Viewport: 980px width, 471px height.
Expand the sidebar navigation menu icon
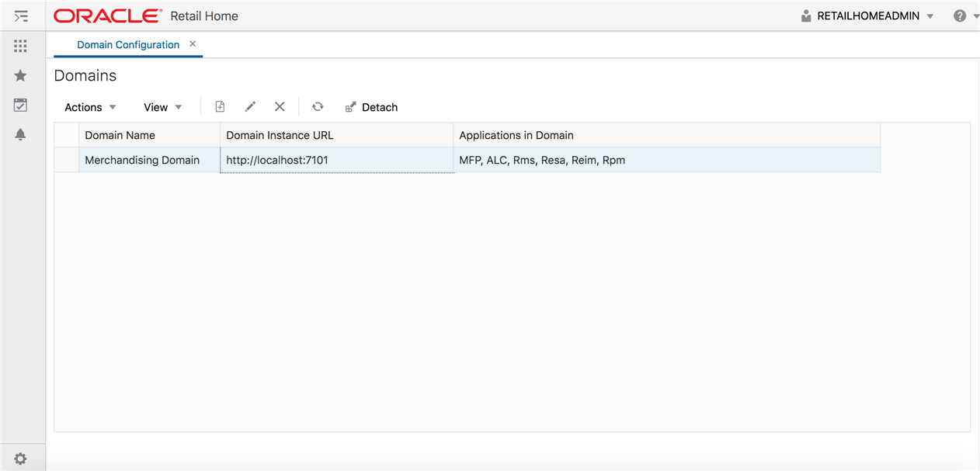click(21, 16)
